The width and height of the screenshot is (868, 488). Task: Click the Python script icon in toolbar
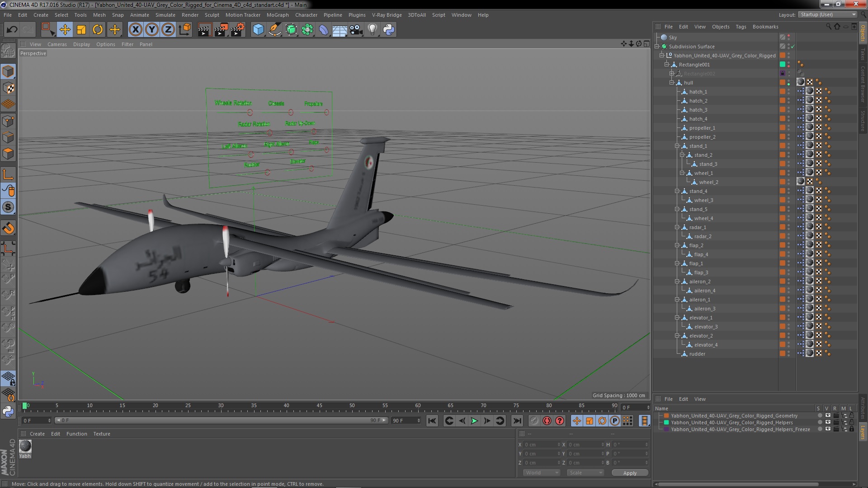[x=389, y=30]
